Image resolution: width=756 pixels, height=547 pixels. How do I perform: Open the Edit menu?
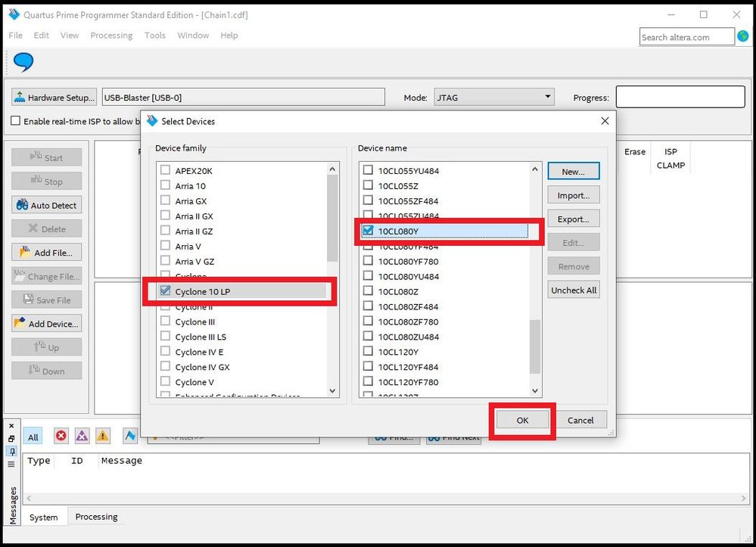42,36
